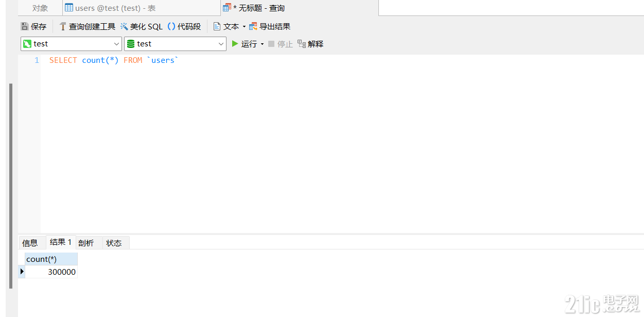Select the untitled query (无标题 - 查询) tab
Image resolution: width=644 pixels, height=317 pixels.
[x=300, y=8]
